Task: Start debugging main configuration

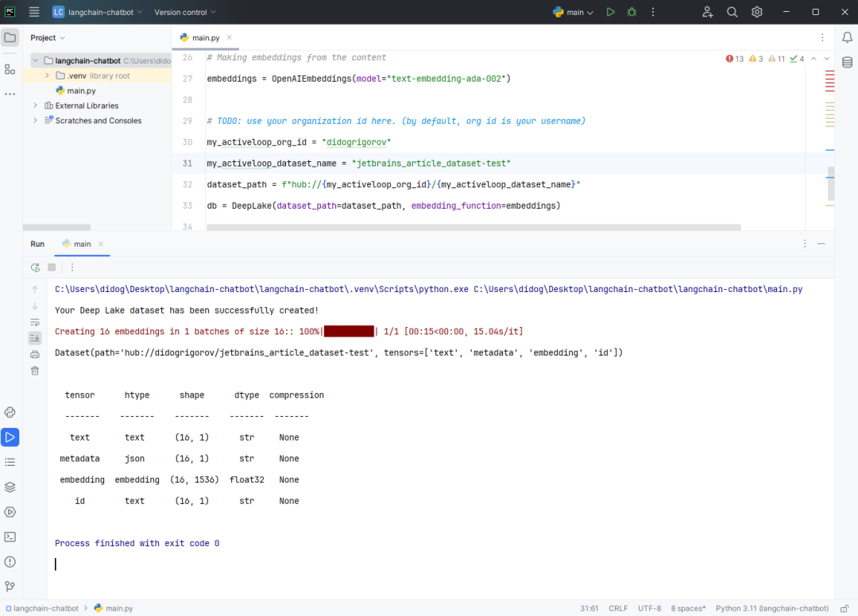Action: 632,12
